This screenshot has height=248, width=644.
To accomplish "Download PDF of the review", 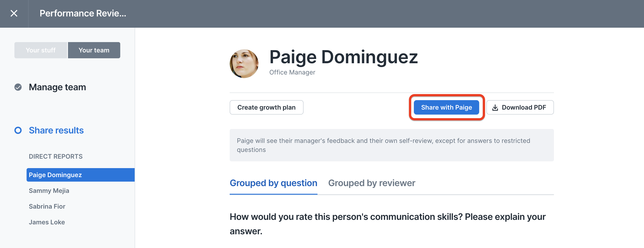I will pyautogui.click(x=520, y=107).
